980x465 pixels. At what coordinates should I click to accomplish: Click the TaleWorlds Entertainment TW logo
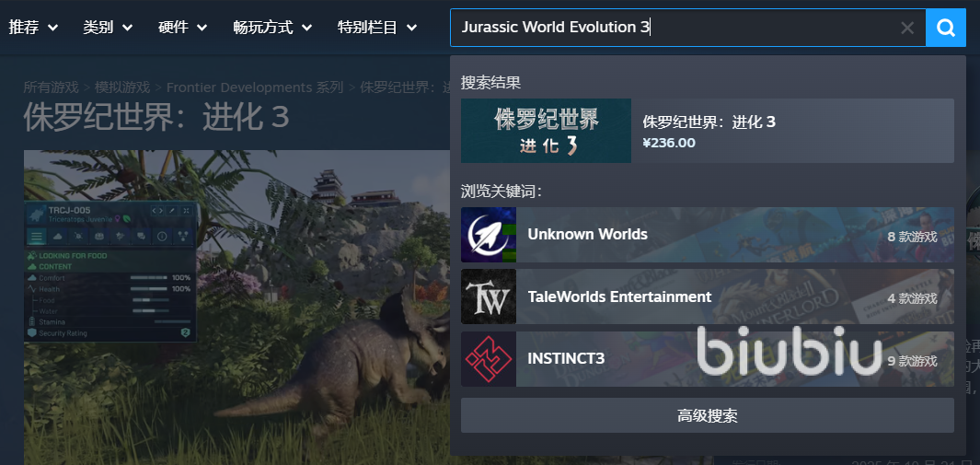489,296
